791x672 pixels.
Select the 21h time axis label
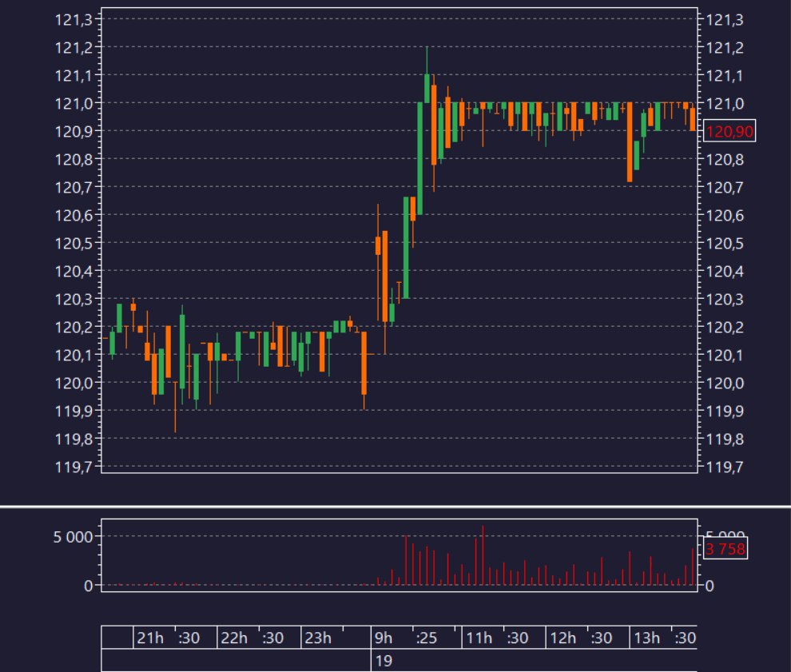(x=150, y=638)
